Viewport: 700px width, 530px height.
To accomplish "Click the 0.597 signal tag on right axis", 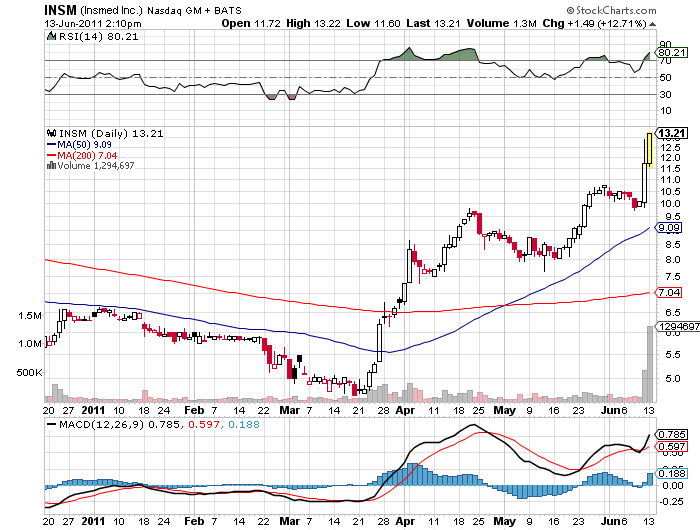I will 671,447.
